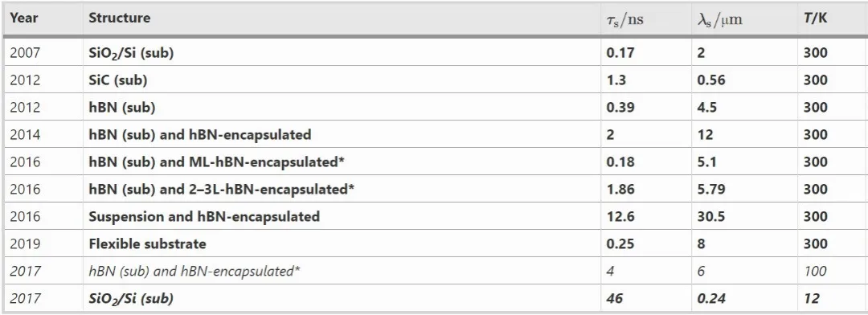Click the τs/ns column header
Viewport: 868px width, 315px height.
(625, 19)
